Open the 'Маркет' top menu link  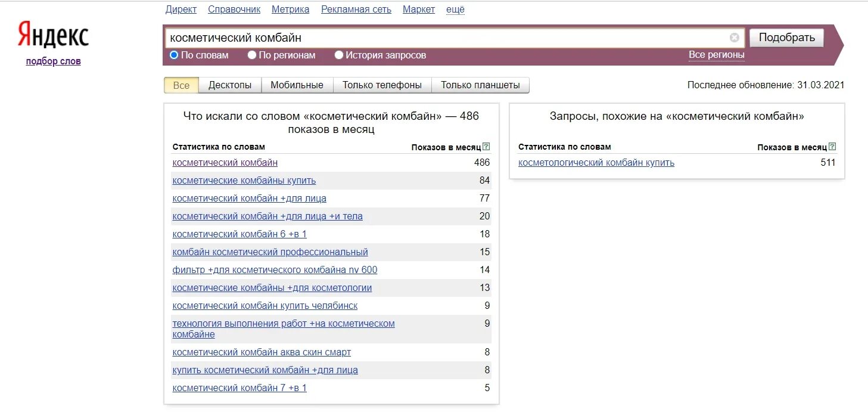tap(419, 9)
